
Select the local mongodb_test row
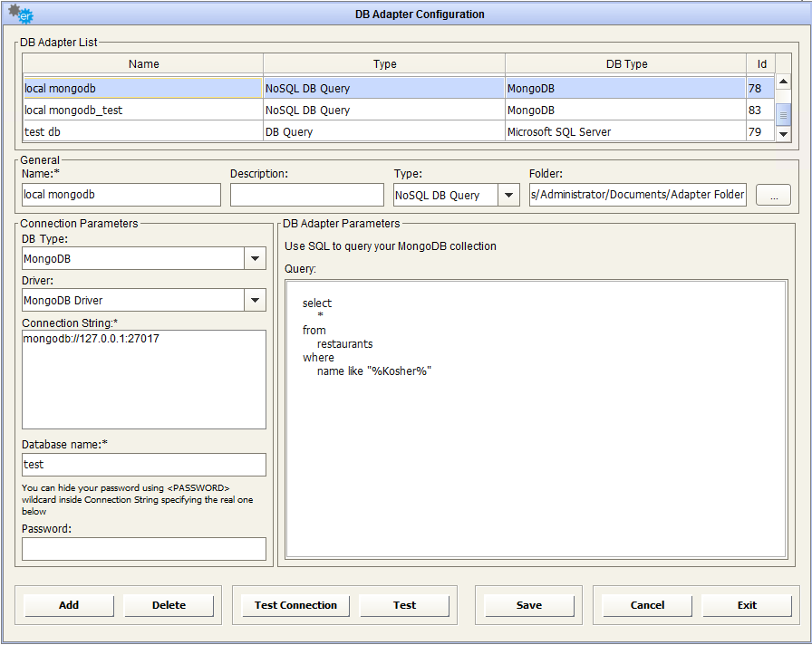click(x=142, y=111)
